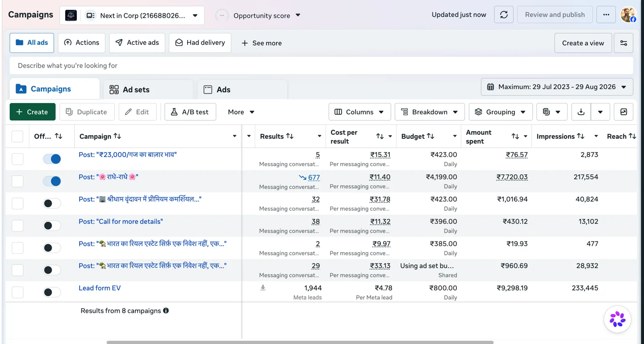This screenshot has width=644, height=344.
Task: Turn off the ₹23,000/गज campaign toggle
Action: pos(52,159)
